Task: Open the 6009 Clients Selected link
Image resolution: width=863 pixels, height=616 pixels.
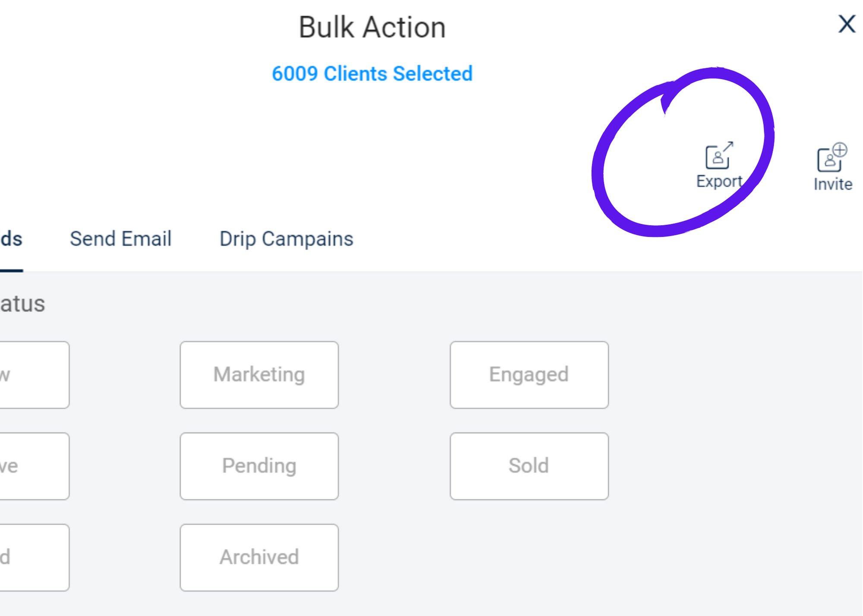Action: (372, 73)
